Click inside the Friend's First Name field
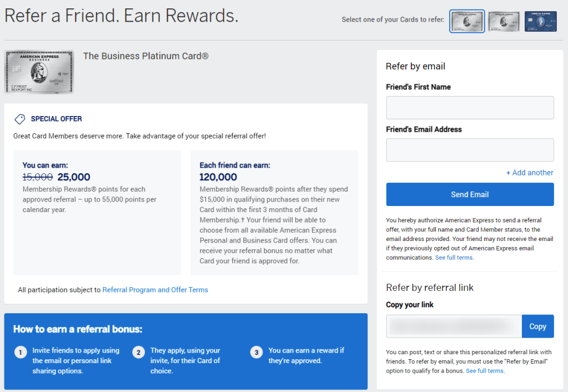 (470, 107)
